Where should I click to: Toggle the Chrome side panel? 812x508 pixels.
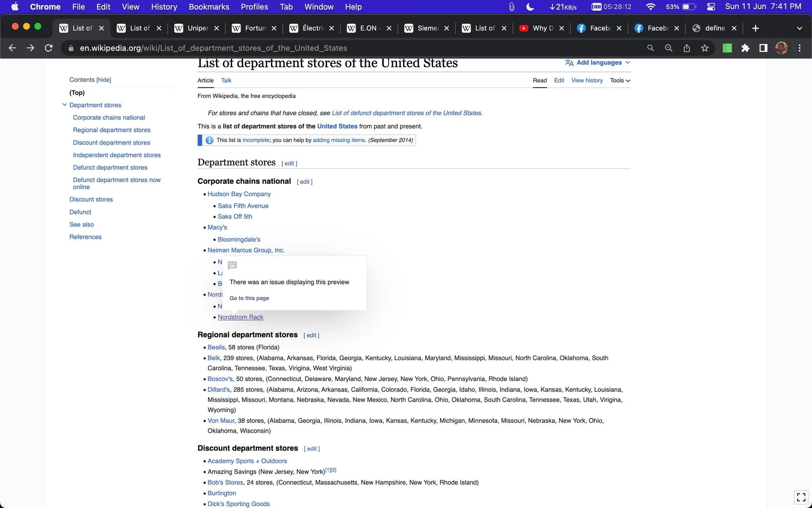point(763,48)
